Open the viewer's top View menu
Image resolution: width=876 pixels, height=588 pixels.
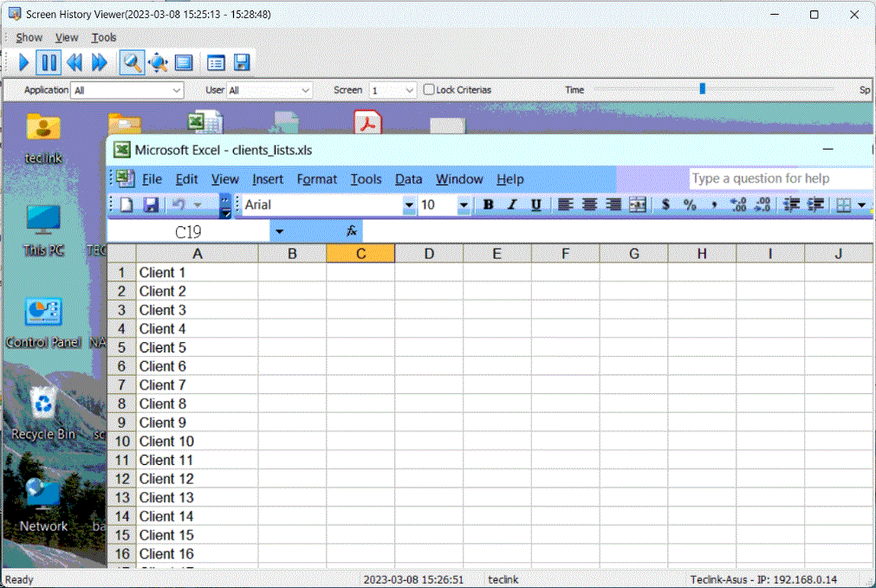pos(67,37)
